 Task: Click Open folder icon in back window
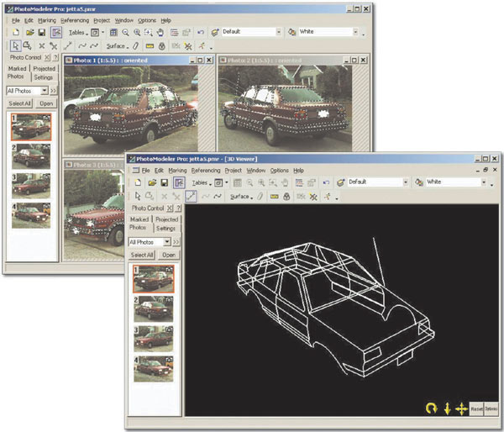[30, 32]
